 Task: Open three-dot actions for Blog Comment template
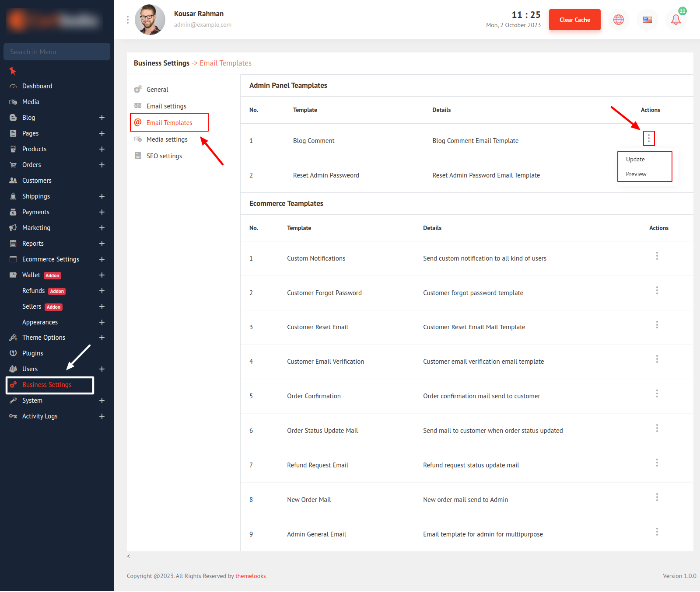pos(648,139)
